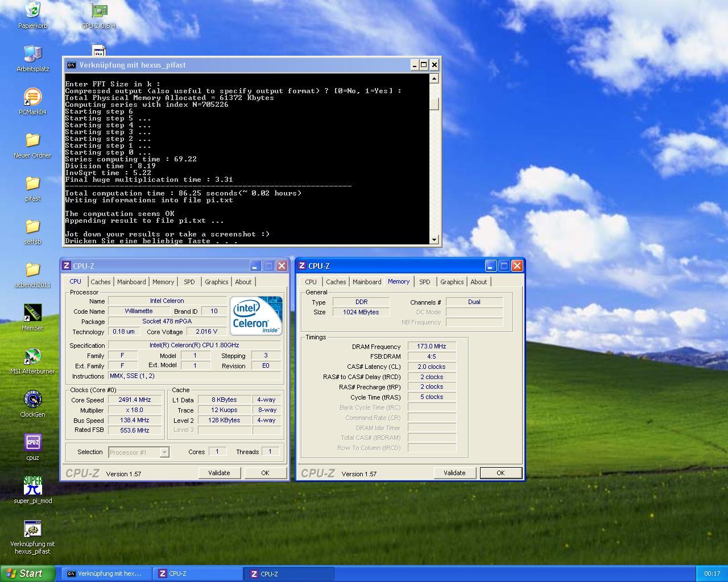Image resolution: width=728 pixels, height=582 pixels.
Task: Launch super_pi_mod desktop icon
Action: pyautogui.click(x=32, y=490)
